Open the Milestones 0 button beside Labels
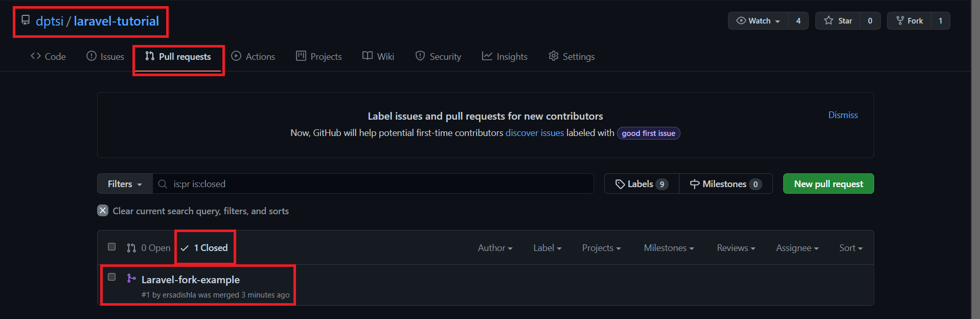Screen dimensions: 980x319 click(x=725, y=184)
